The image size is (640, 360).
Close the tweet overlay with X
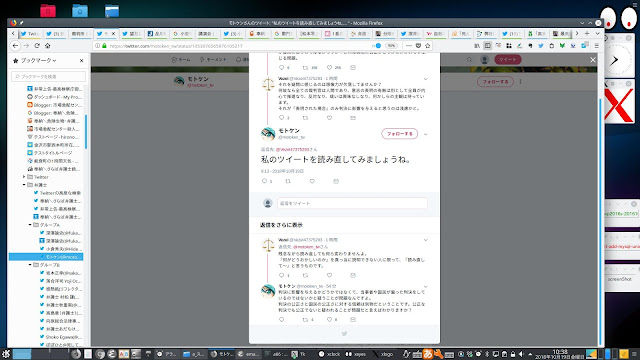tap(593, 60)
